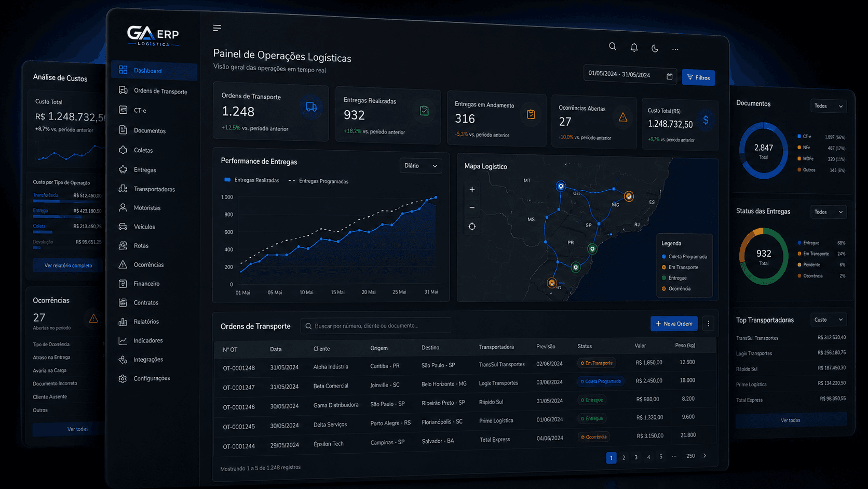Zoom out on the logistics map

(x=472, y=208)
